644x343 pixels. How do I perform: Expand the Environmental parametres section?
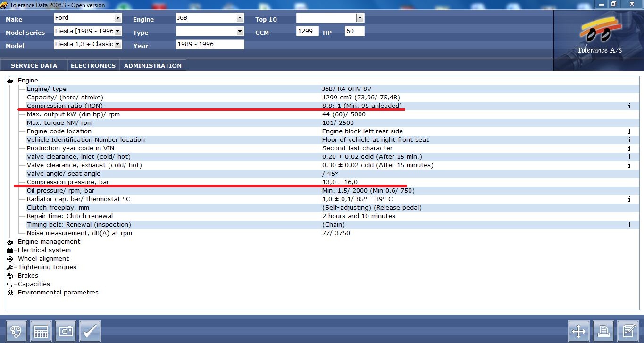pos(58,293)
